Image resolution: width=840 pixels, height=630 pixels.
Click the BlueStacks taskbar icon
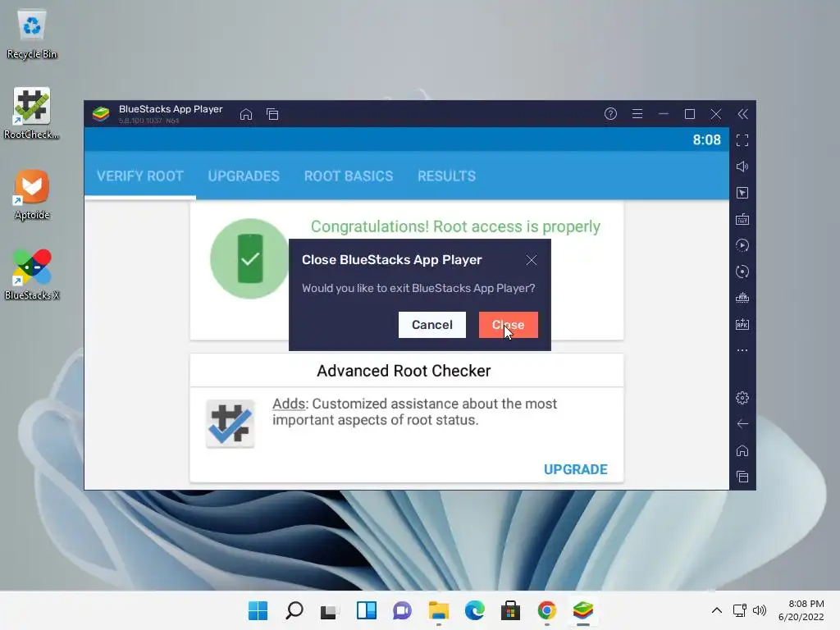click(583, 610)
